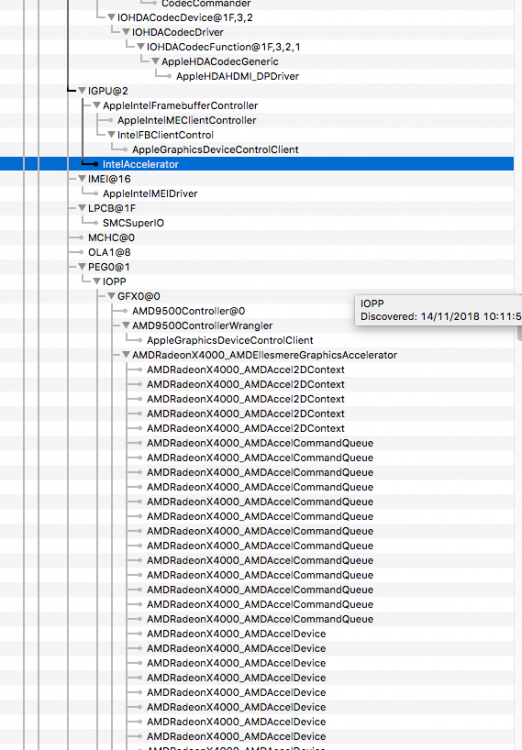Click the highlighted IntelAccelerator row

coord(257,165)
